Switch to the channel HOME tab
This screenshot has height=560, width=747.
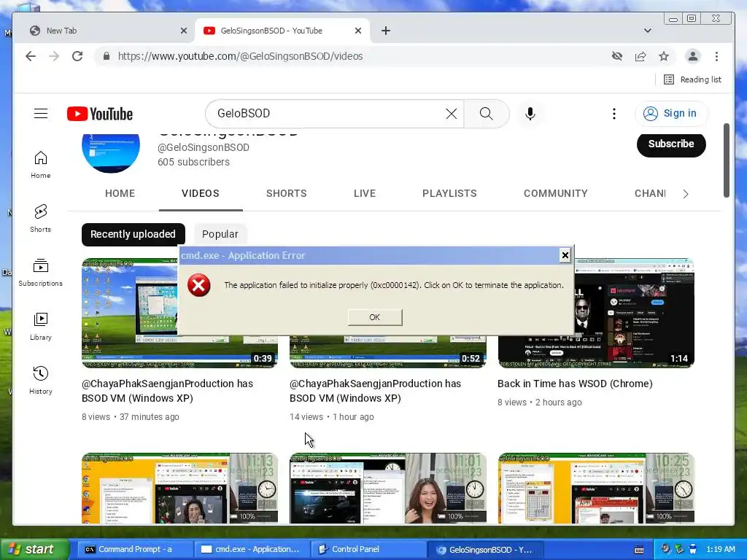(120, 193)
